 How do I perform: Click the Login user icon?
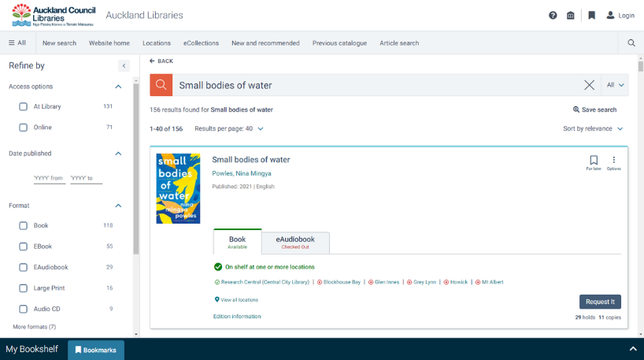click(x=610, y=15)
